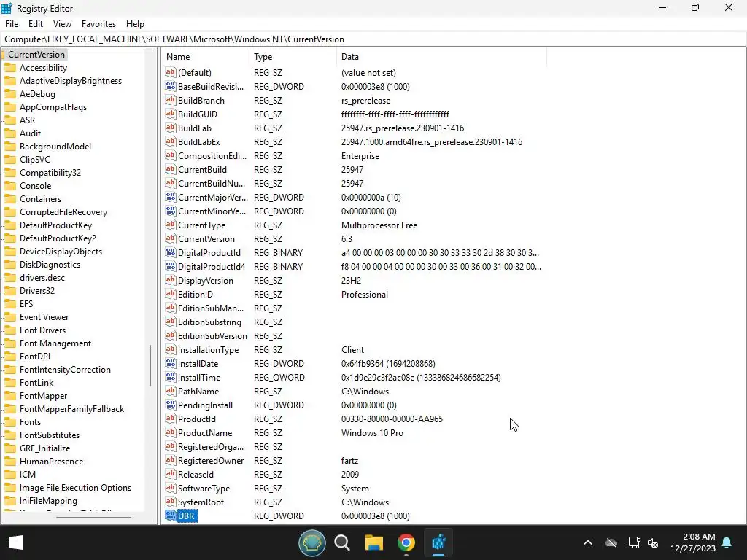Select the AeDebug folder icon
The width and height of the screenshot is (747, 560).
coord(10,94)
